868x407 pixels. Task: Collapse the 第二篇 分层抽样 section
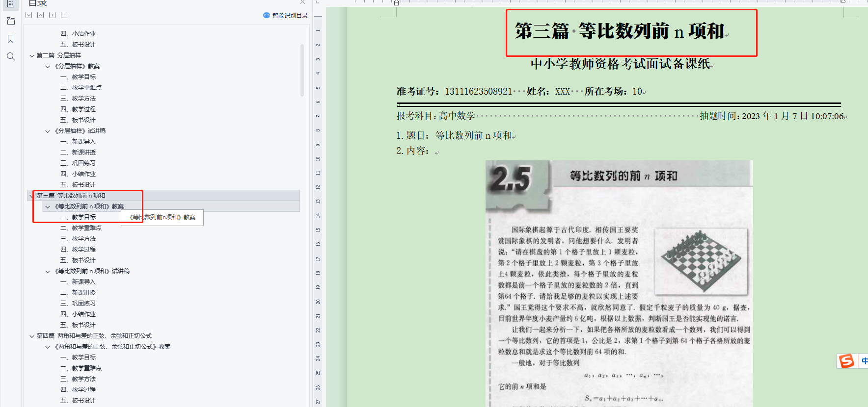pyautogui.click(x=32, y=55)
